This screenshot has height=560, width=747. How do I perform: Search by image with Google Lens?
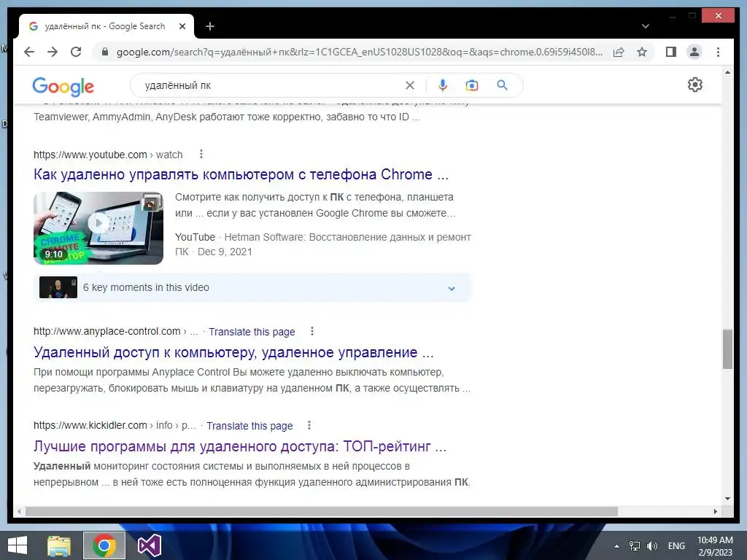tap(472, 85)
